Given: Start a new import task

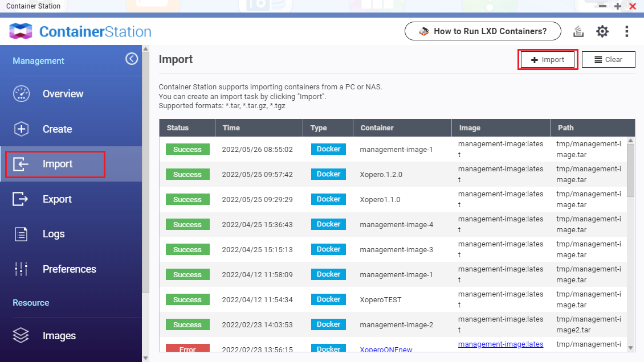Looking at the screenshot, I should (547, 59).
